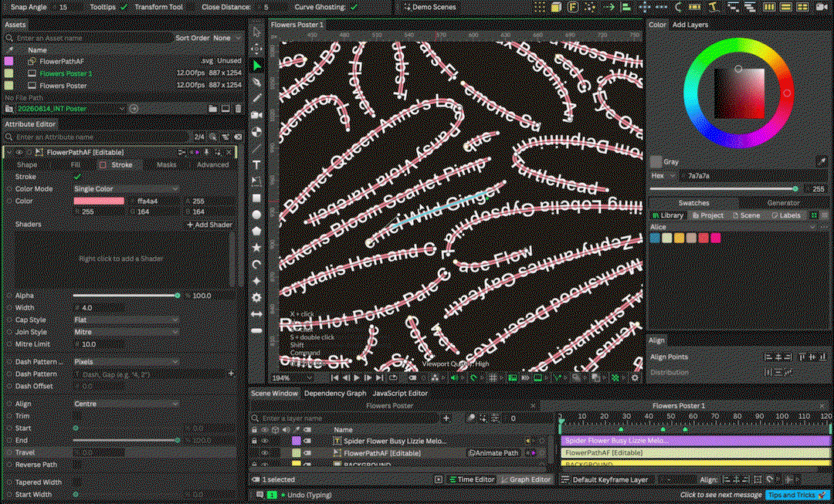This screenshot has width=834, height=504.
Task: Open the stroke Align dropdown set to Centre
Action: pos(126,404)
